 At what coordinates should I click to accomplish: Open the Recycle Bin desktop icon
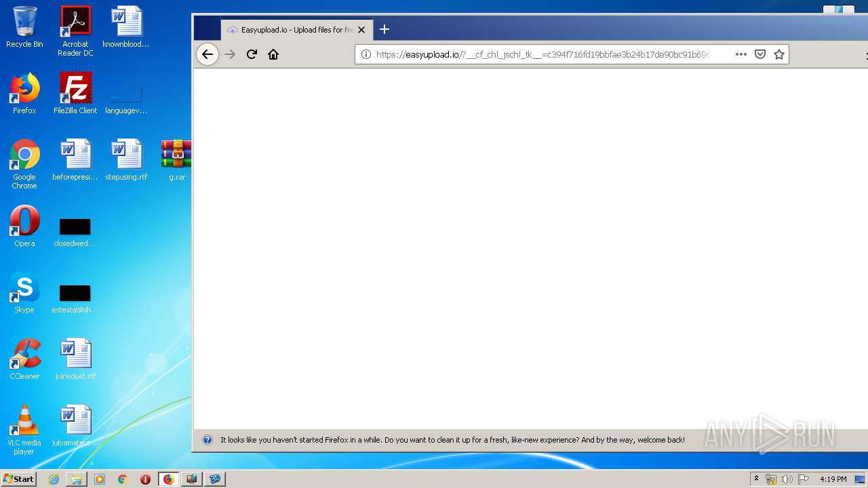(x=24, y=27)
